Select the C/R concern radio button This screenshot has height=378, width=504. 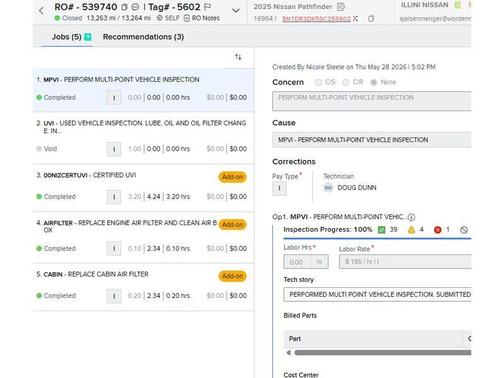[x=346, y=82]
